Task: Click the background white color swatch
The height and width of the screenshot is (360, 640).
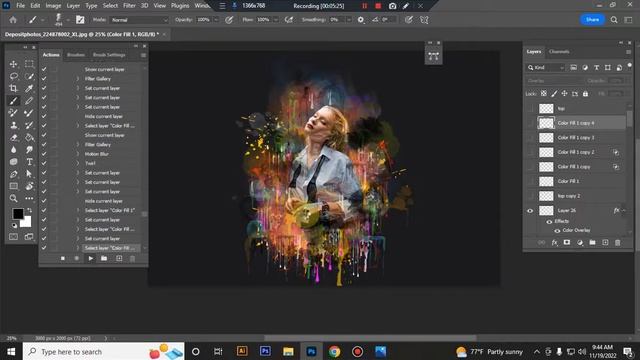Action: (x=26, y=222)
